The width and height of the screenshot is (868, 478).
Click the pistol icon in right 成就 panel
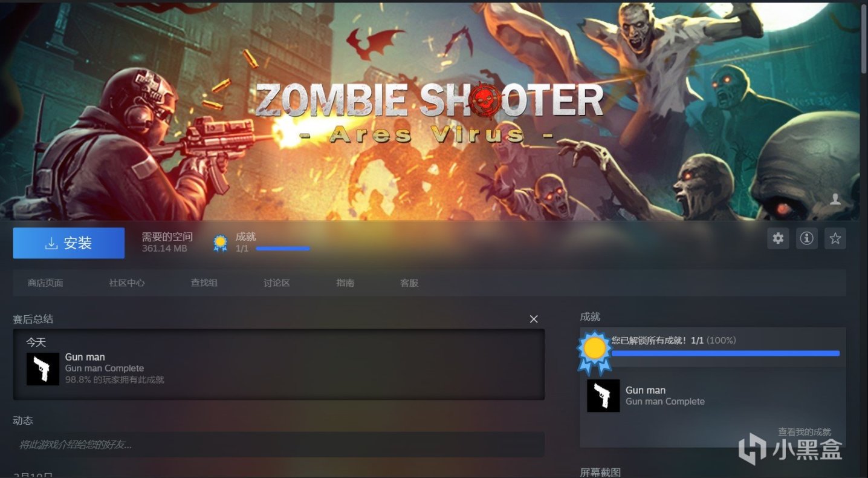[x=603, y=396]
